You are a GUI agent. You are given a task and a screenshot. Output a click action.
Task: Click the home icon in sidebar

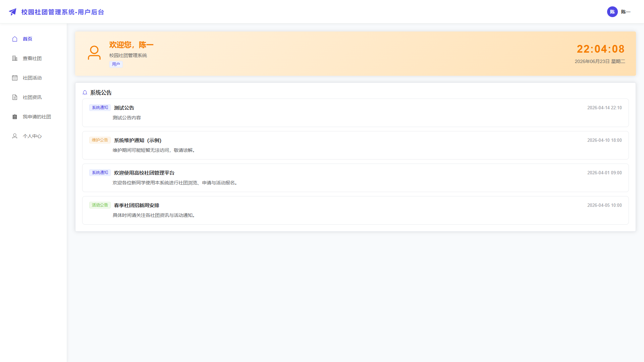15,39
